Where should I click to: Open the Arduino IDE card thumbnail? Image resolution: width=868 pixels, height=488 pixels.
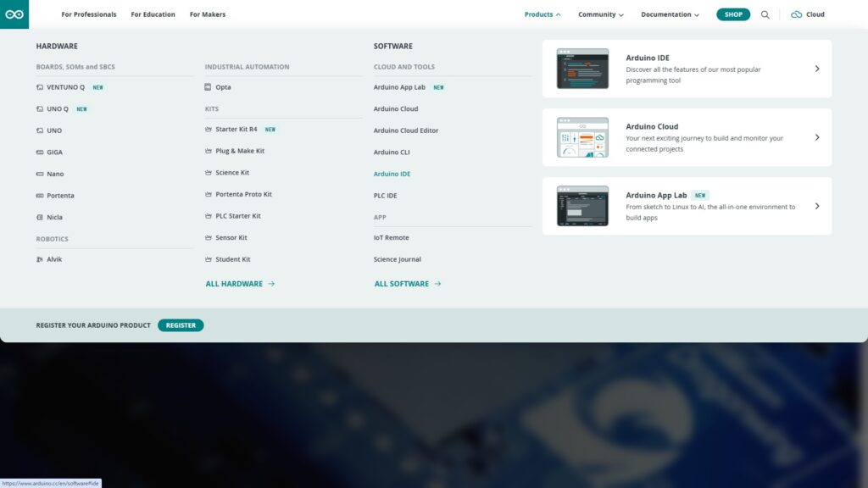click(582, 69)
